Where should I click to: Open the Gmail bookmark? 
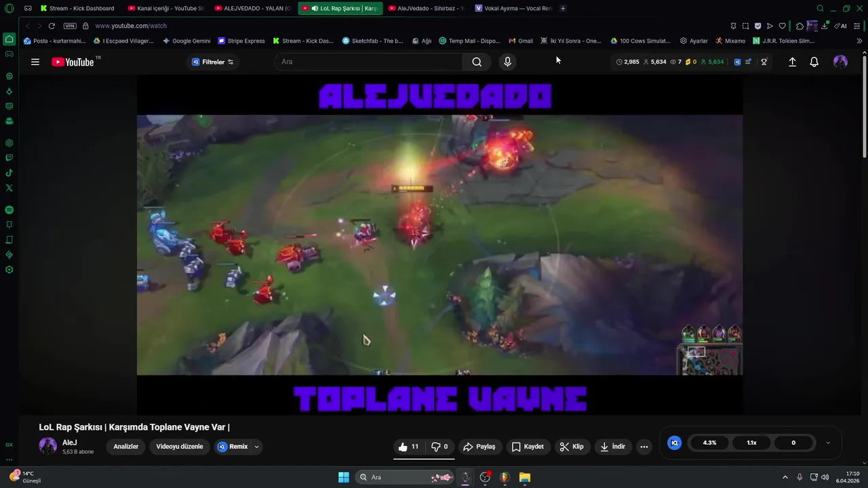point(521,41)
